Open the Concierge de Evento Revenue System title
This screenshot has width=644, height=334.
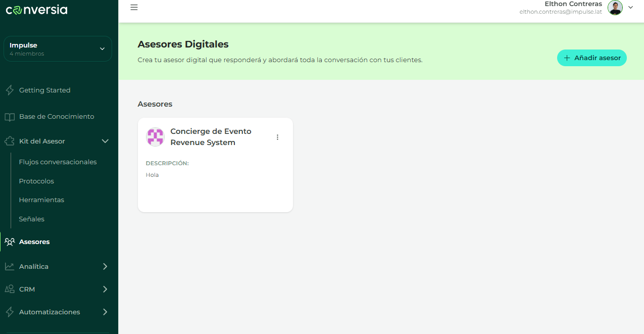point(211,137)
